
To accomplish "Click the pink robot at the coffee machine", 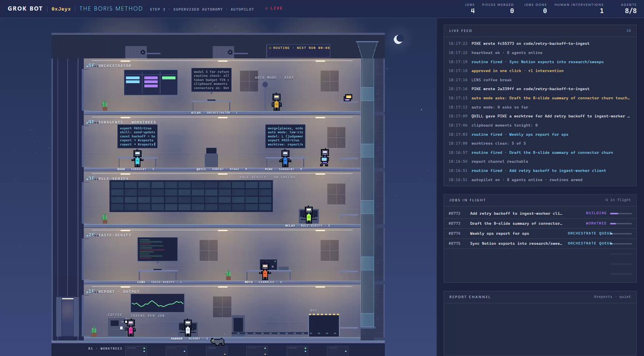I will tap(130, 328).
